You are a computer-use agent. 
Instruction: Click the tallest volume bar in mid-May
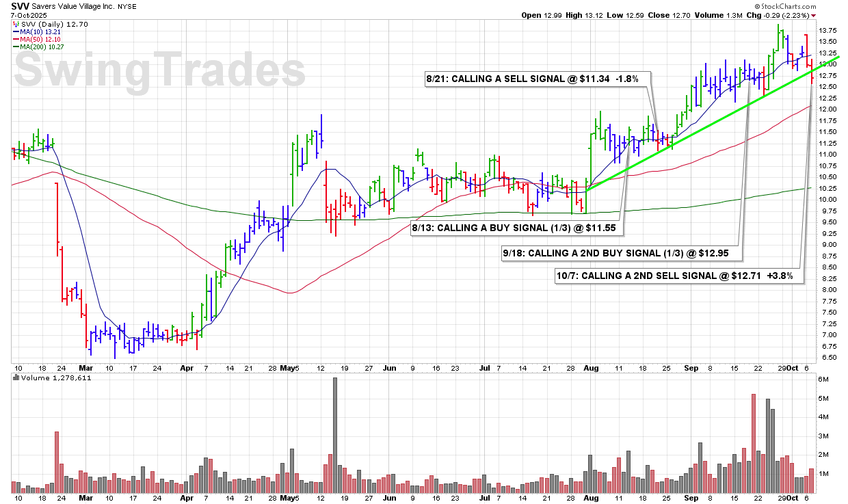click(x=335, y=436)
